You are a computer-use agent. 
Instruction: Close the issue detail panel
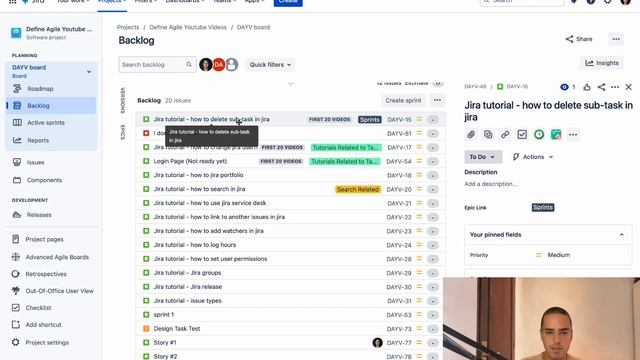(x=629, y=87)
